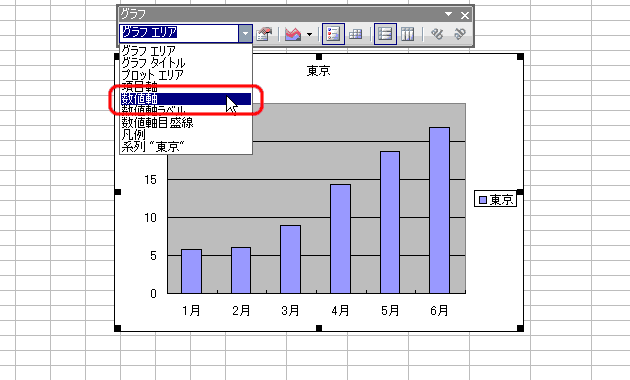
Task: Open the Format Object properties icon
Action: [264, 34]
